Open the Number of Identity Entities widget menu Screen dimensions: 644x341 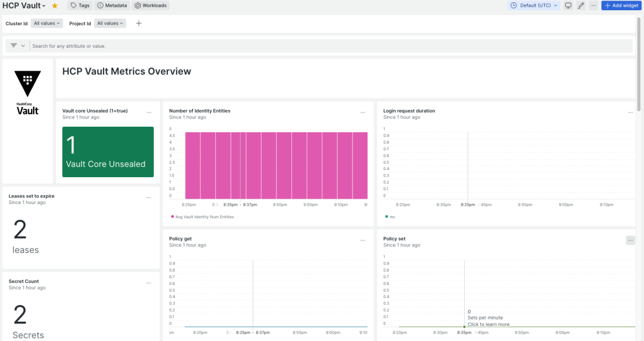(363, 112)
